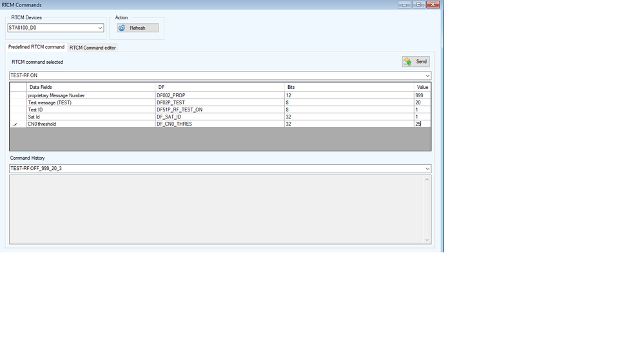Click the CN0 threshold data field
The height and width of the screenshot is (362, 644).
[x=91, y=124]
